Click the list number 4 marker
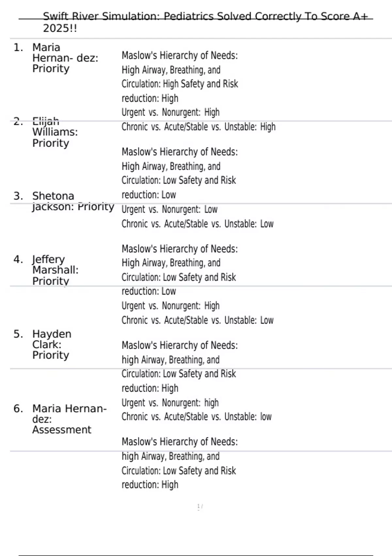 18,260
